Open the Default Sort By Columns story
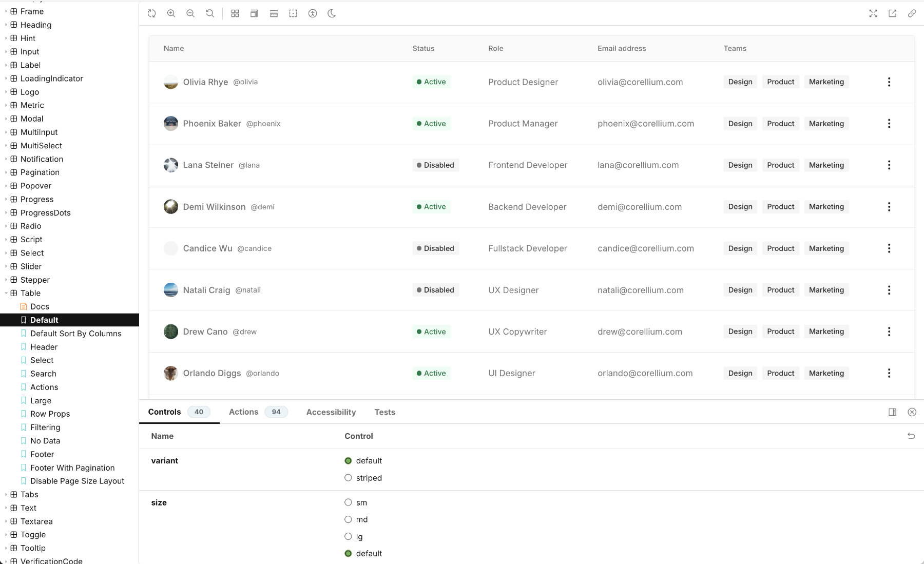The image size is (924, 564). pyautogui.click(x=75, y=334)
